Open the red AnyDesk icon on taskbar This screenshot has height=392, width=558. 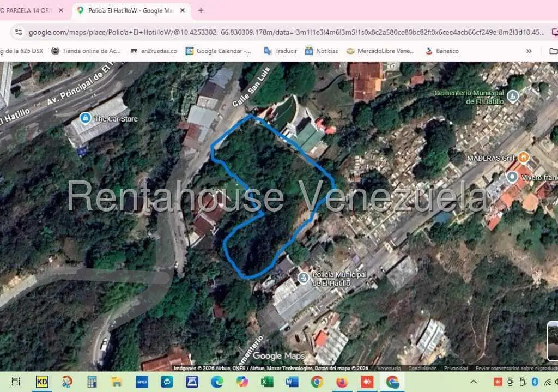click(367, 382)
